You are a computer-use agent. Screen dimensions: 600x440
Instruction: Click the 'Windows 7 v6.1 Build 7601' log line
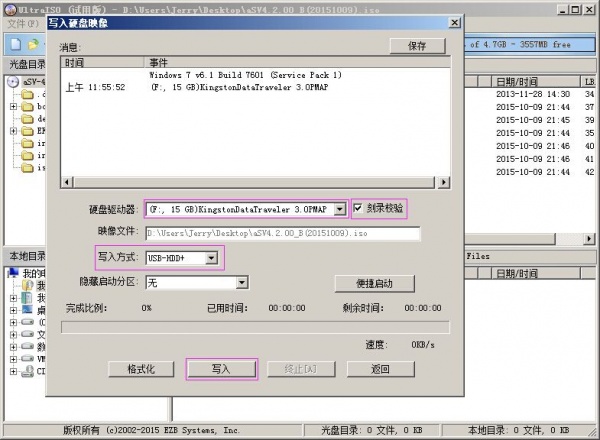[x=245, y=75]
